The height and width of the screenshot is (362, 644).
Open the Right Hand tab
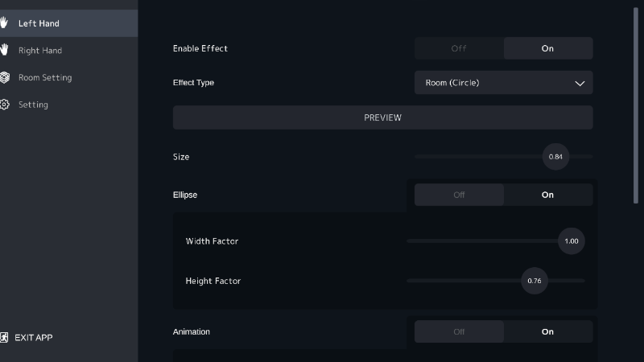point(40,51)
